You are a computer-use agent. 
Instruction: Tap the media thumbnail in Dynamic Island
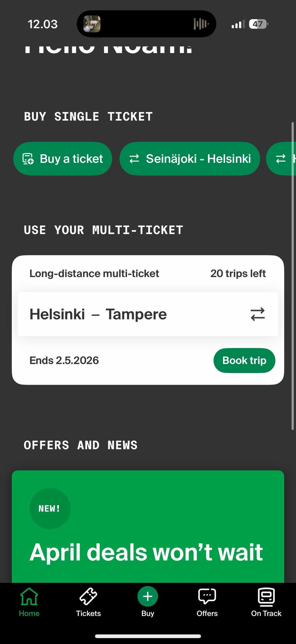[x=92, y=24]
